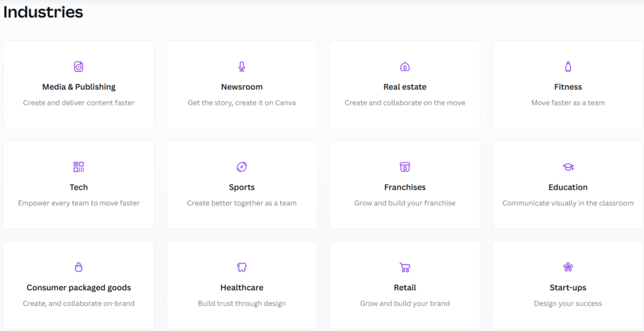
Task: Open the Media & Publishing heading link
Action: tap(79, 87)
